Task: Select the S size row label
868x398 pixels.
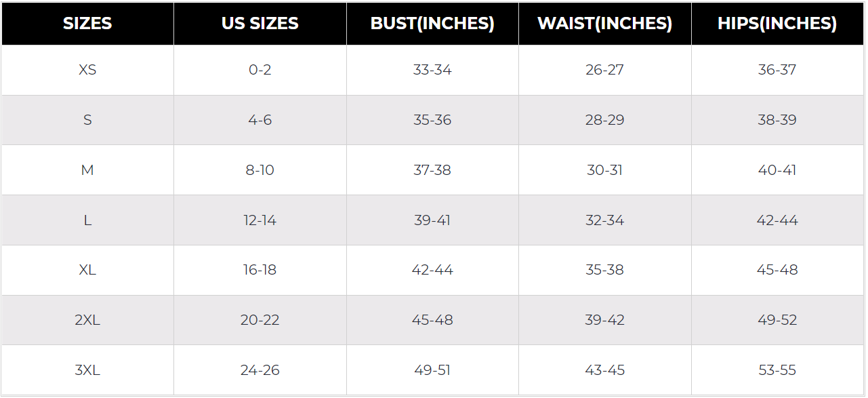Action: click(87, 120)
